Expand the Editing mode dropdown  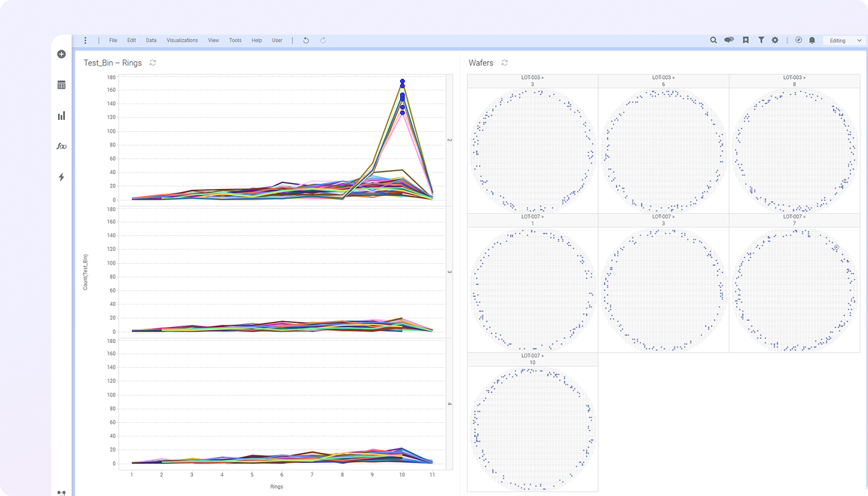pyautogui.click(x=843, y=41)
